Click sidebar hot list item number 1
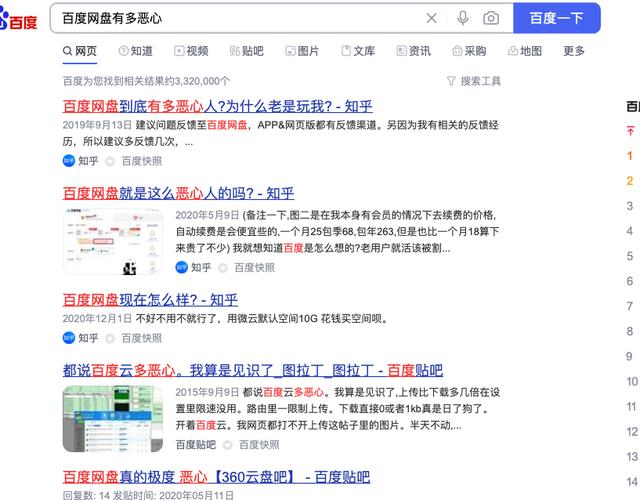 click(630, 156)
